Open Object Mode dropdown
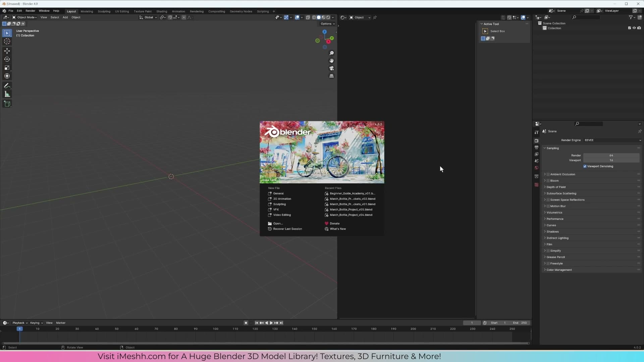This screenshot has width=644, height=362. (24, 17)
